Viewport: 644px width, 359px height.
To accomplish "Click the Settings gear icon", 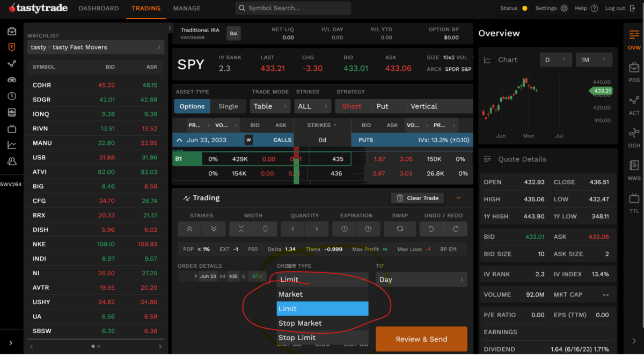I will [564, 8].
